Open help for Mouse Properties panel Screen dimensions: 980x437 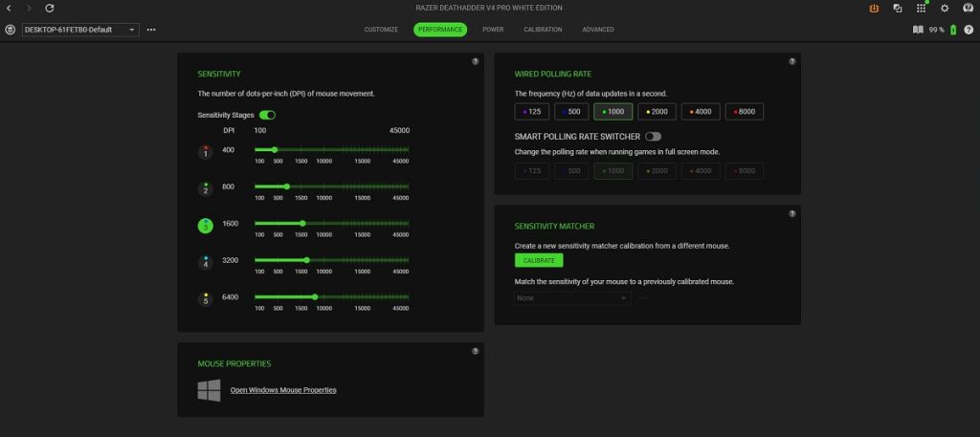[x=475, y=351]
